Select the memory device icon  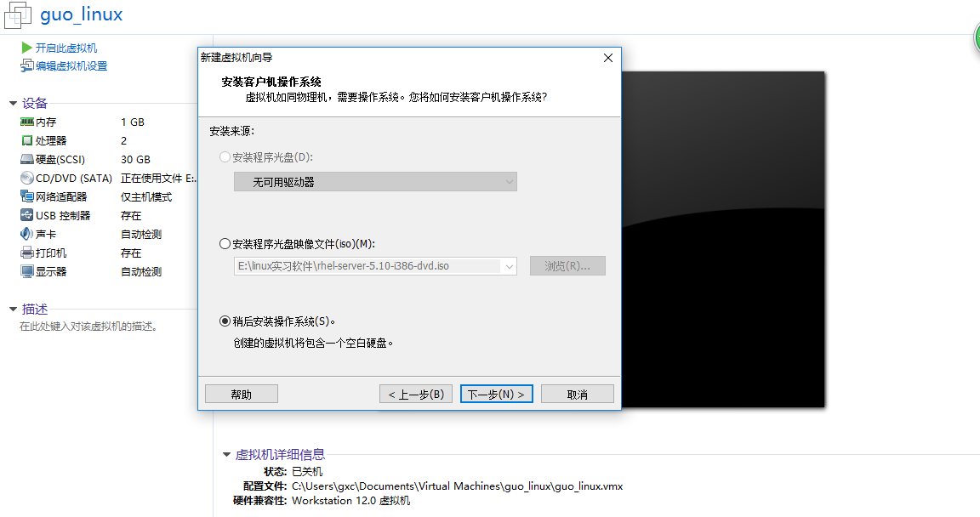tap(27, 122)
